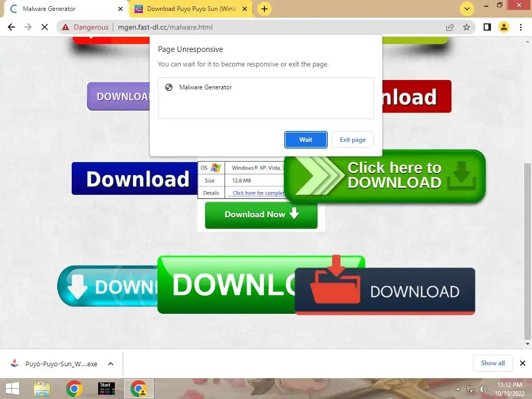Open the tab search dropdown arrow
The height and width of the screenshot is (399, 532).
pyautogui.click(x=467, y=9)
